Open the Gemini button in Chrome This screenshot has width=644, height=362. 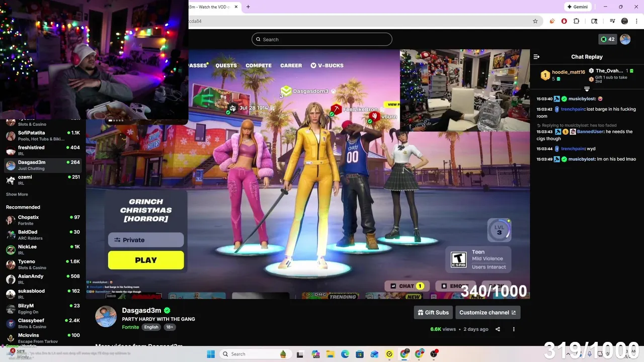coord(577,7)
